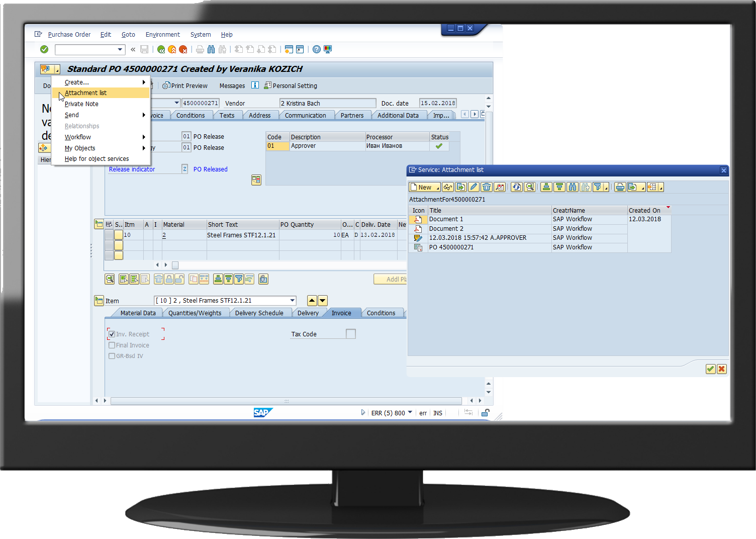Viewport: 756px width, 539px height.
Task: Click the lock icon in the status bar
Action: 486,413
